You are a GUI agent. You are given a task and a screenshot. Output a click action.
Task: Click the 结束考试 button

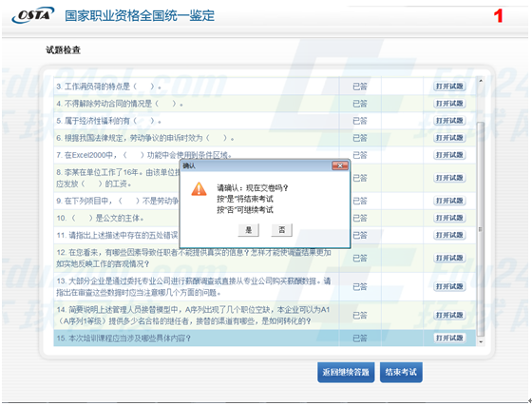[401, 372]
